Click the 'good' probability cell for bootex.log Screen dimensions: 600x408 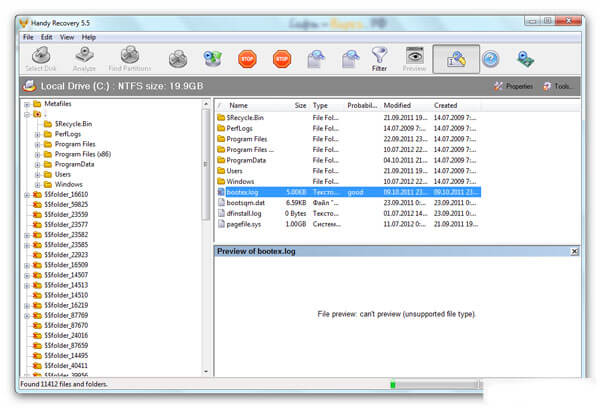[x=355, y=192]
